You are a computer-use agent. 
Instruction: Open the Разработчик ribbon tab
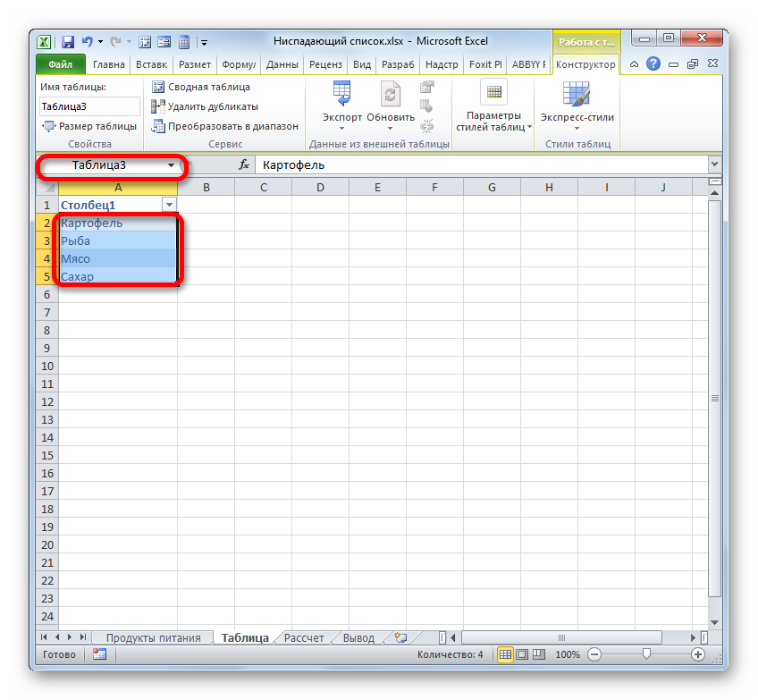398,64
